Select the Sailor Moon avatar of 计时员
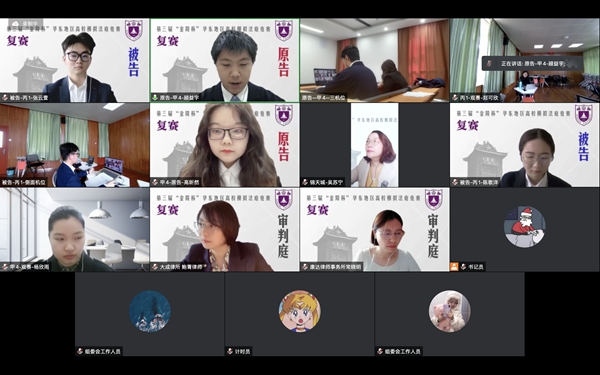Screen dimensions: 600x375 [x=300, y=311]
